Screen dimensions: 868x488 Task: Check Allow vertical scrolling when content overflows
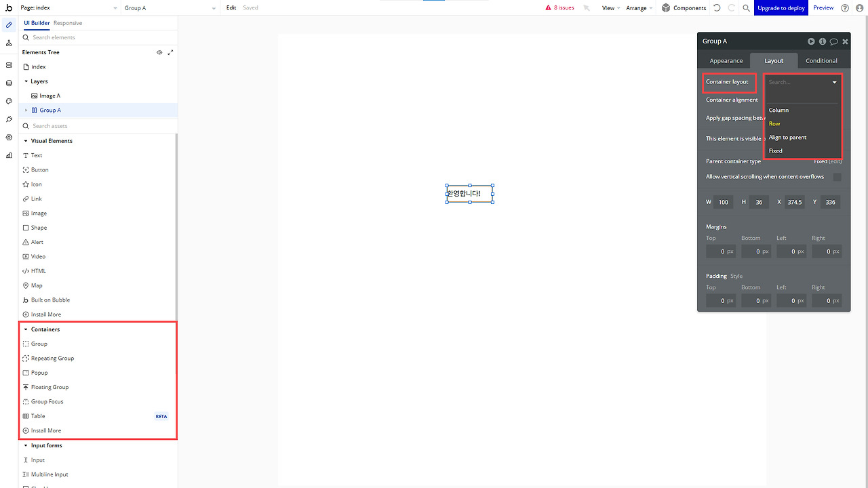837,177
